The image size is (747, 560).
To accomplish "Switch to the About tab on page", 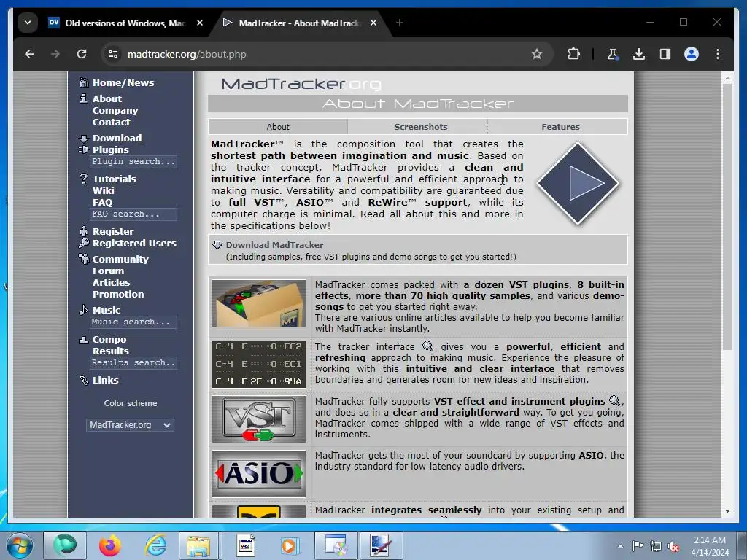I will [x=278, y=127].
